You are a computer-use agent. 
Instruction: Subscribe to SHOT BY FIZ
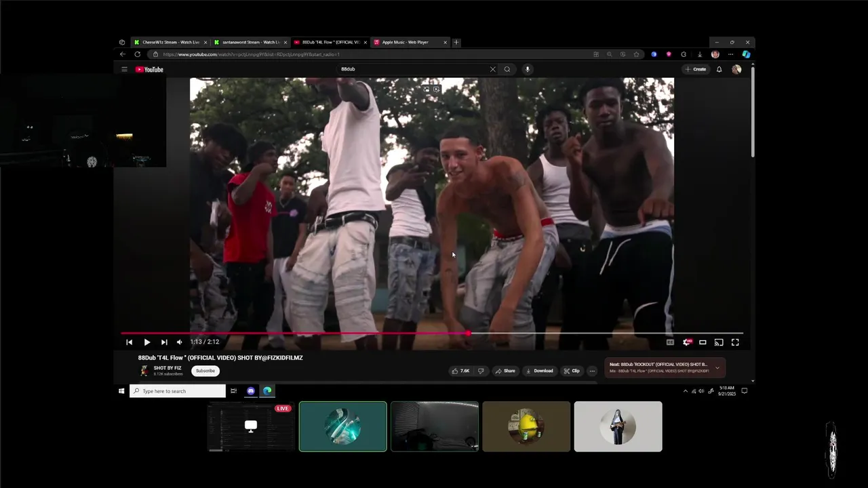coord(205,371)
